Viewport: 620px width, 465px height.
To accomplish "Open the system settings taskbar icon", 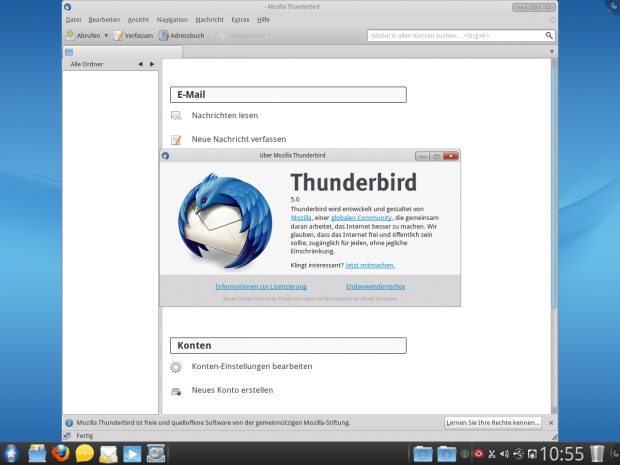I will pos(156,454).
